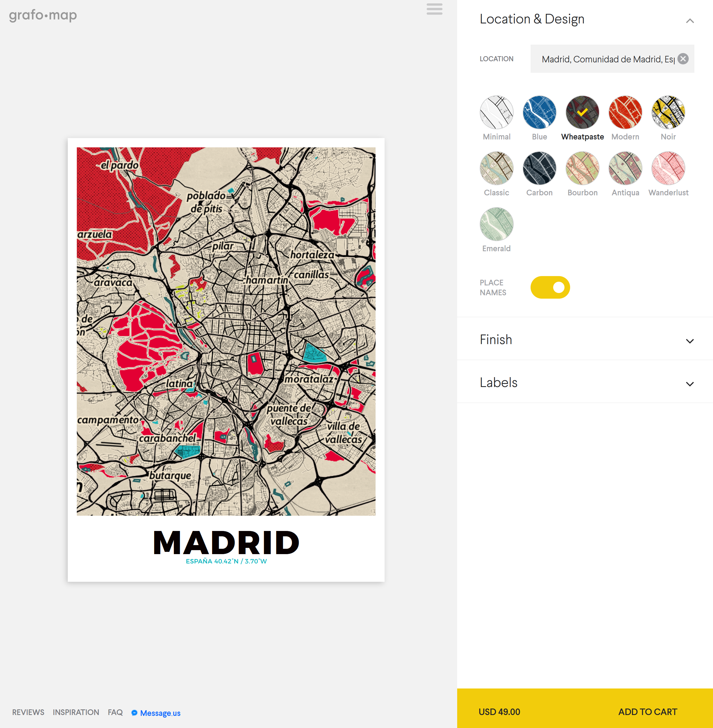This screenshot has height=728, width=713.
Task: Disable the Place Names toggle
Action: coord(550,287)
